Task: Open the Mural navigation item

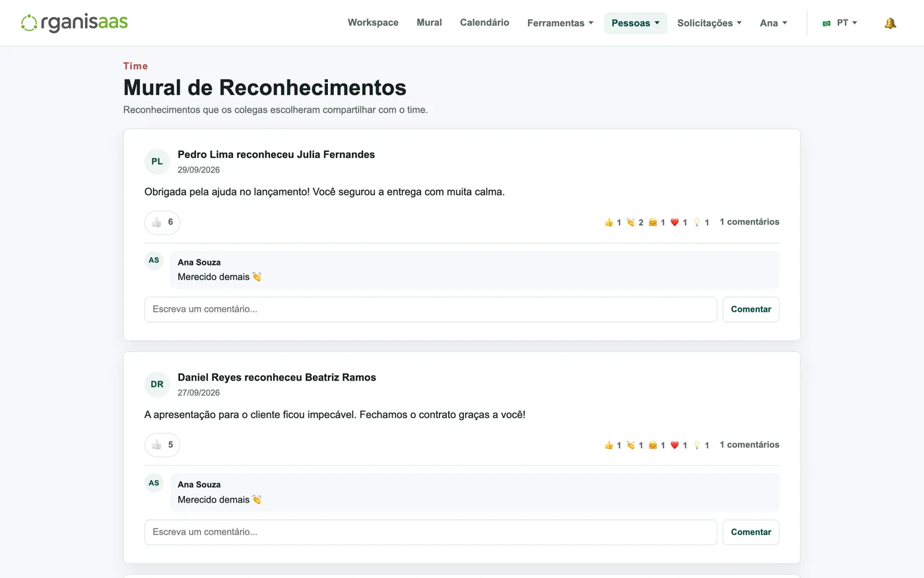Action: click(x=429, y=22)
